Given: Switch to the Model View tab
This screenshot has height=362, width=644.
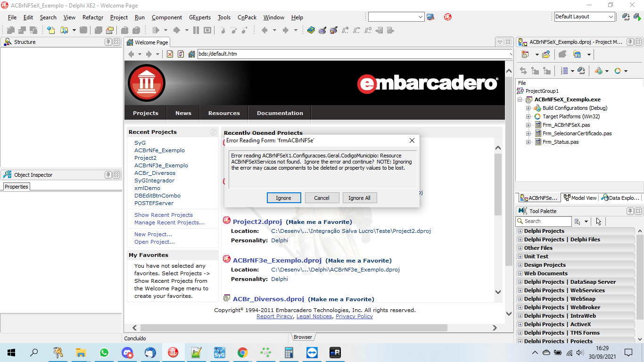Looking at the screenshot, I should tap(580, 198).
